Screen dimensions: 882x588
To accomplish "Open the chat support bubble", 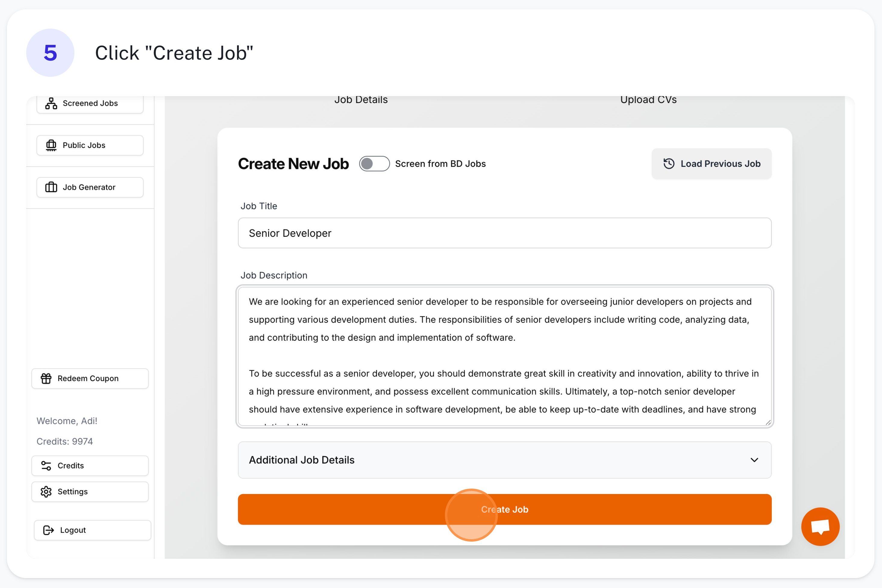I will 820,527.
